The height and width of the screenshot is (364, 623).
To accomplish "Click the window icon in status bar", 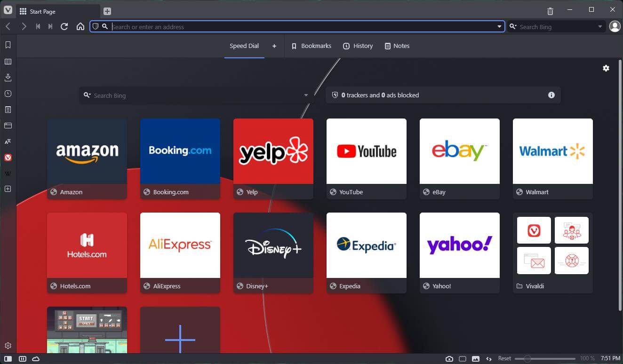I will pos(463,359).
